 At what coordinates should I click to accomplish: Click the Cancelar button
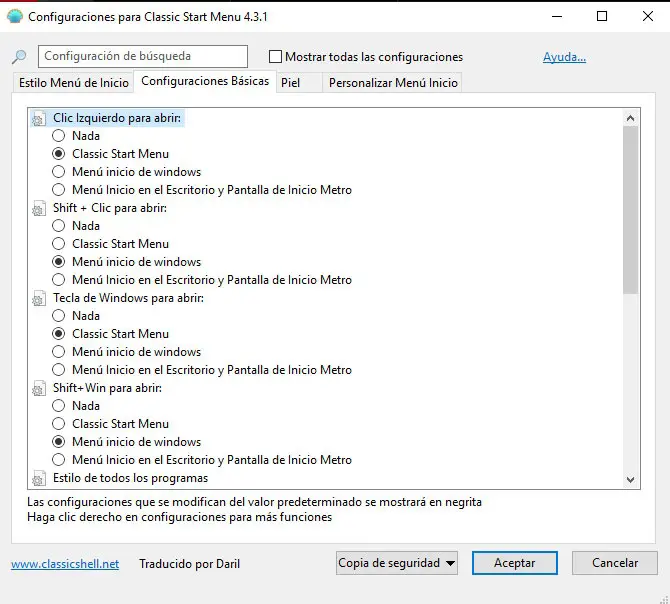tap(614, 563)
